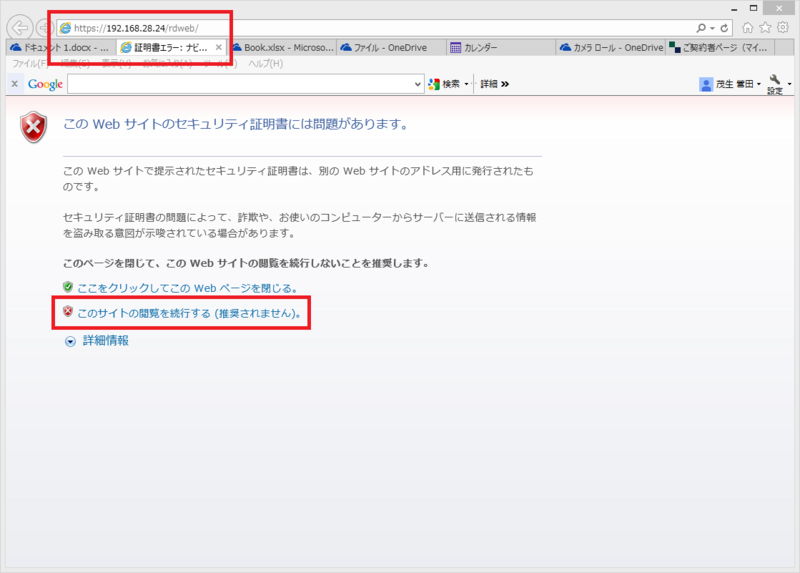Open the browser Tools gear icon
Viewport: 800px width, 573px height.
point(783,28)
